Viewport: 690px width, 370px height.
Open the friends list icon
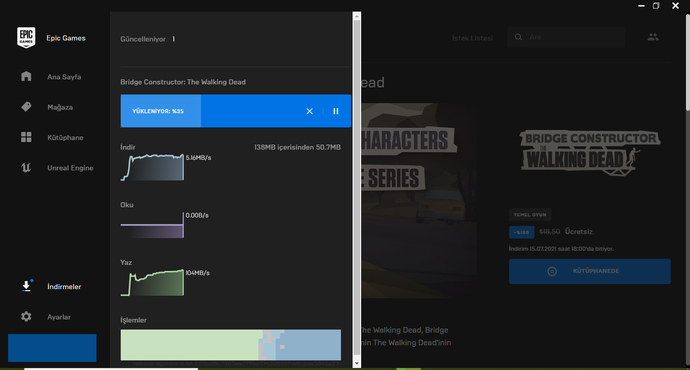(x=653, y=37)
